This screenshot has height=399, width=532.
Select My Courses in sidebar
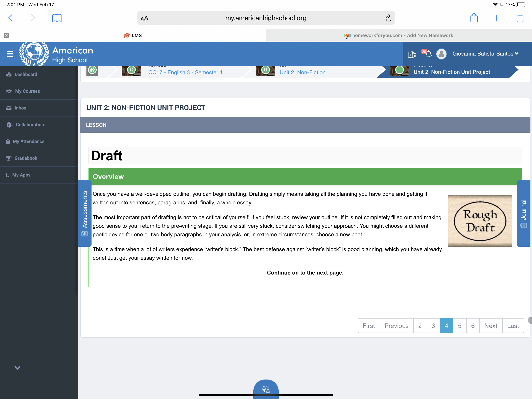(27, 91)
